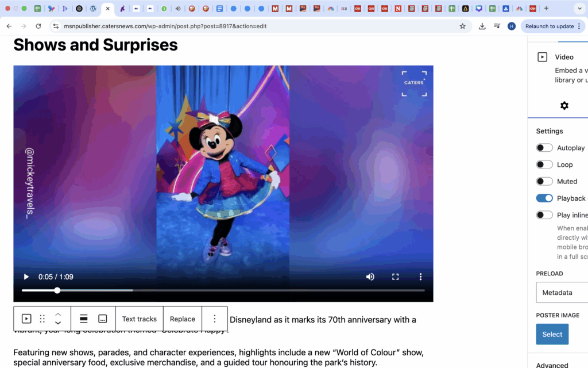Image resolution: width=588 pixels, height=368 pixels.
Task: View site information in address bar
Action: coord(56,26)
